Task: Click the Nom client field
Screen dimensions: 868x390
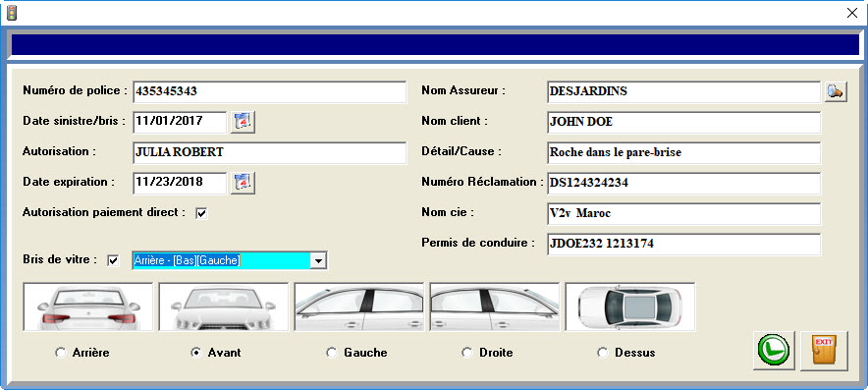Action: pos(683,123)
